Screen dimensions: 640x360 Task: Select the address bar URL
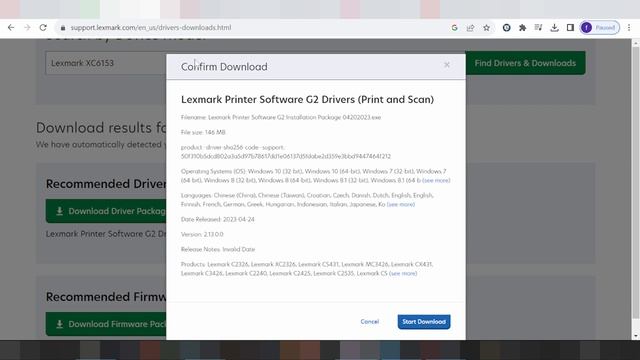pos(151,28)
